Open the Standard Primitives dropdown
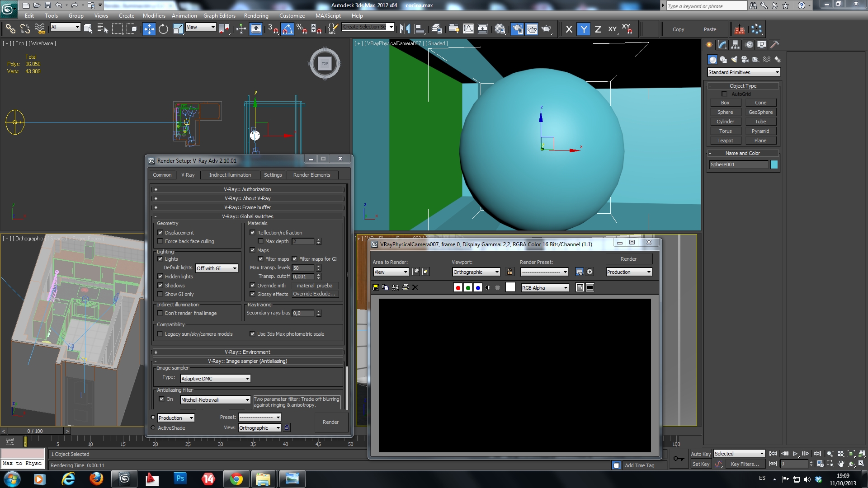 click(x=743, y=72)
